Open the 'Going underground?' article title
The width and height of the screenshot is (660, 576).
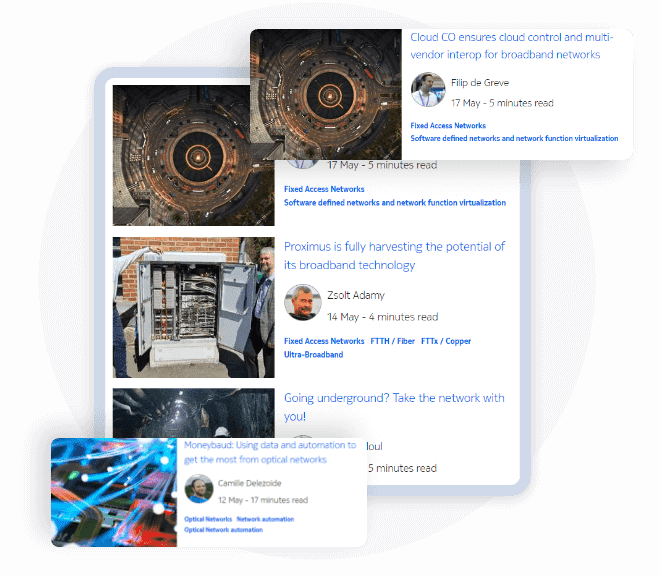tap(394, 406)
